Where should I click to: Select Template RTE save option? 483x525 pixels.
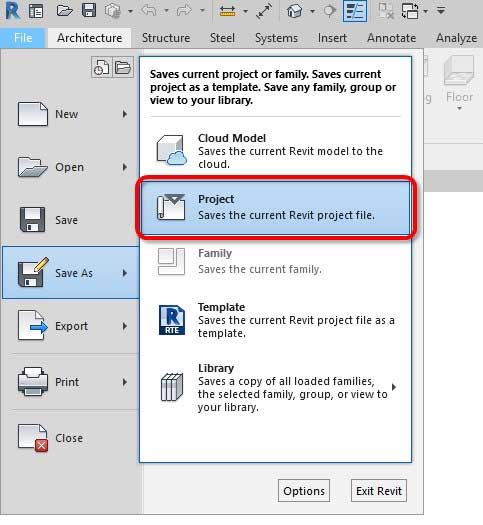pyautogui.click(x=275, y=320)
